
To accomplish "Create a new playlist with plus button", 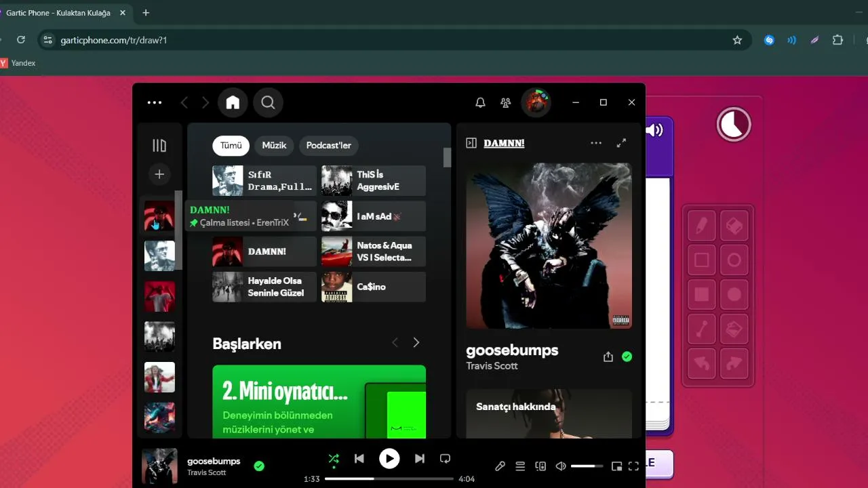I will click(159, 174).
